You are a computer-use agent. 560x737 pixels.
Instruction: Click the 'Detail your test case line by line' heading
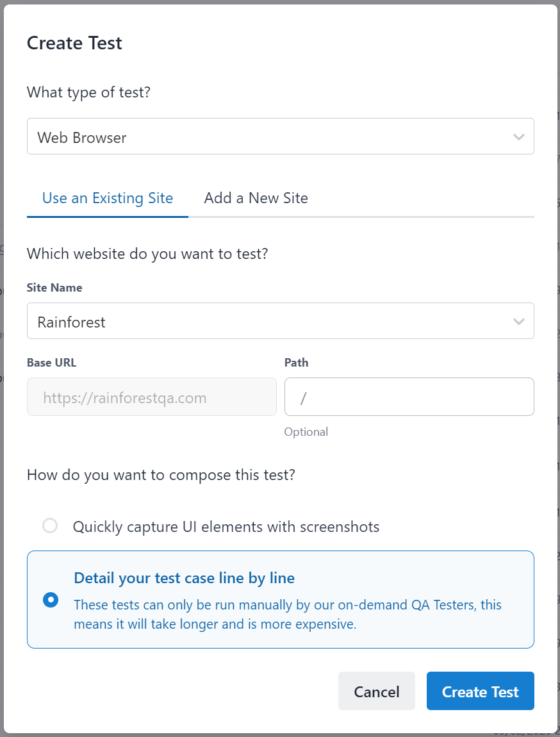coord(185,578)
